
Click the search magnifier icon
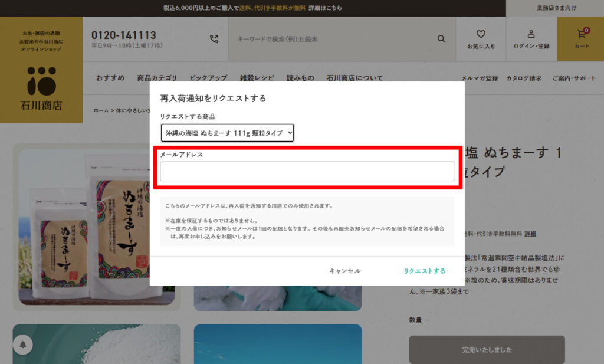pos(441,39)
